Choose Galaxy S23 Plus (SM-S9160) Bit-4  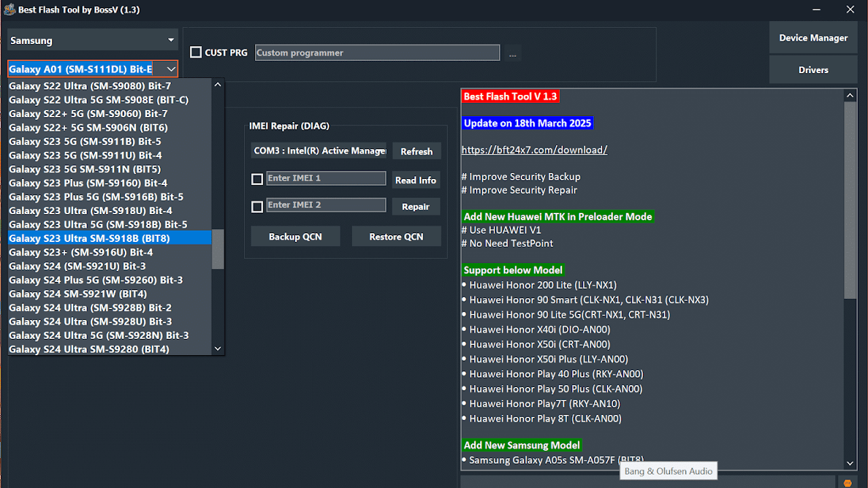(110, 183)
